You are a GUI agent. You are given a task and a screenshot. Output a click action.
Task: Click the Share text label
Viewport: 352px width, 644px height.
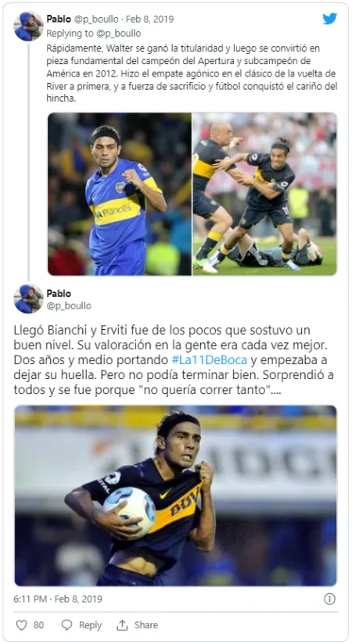(x=146, y=625)
